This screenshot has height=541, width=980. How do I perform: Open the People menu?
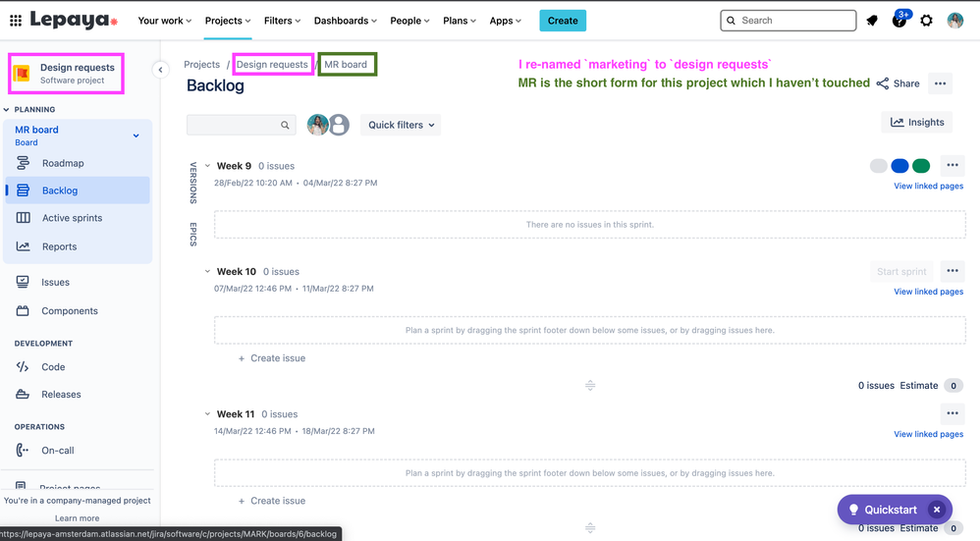(409, 21)
